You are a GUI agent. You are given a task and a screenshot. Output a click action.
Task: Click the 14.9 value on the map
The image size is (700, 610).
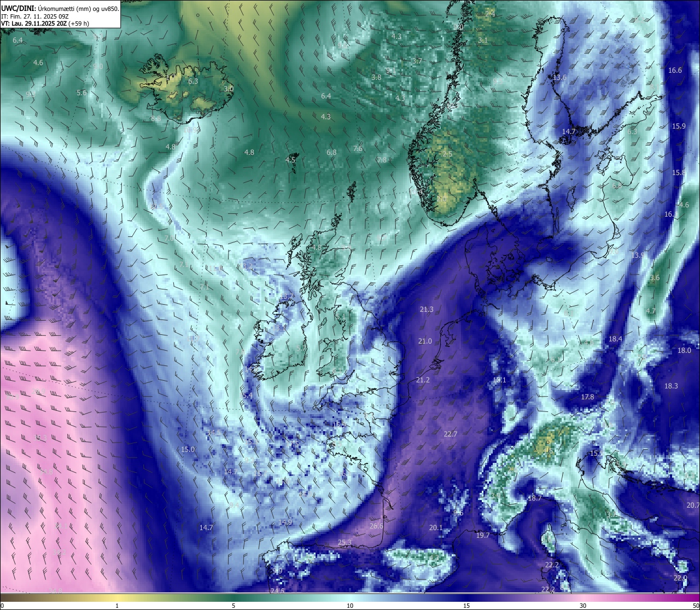pyautogui.click(x=285, y=522)
